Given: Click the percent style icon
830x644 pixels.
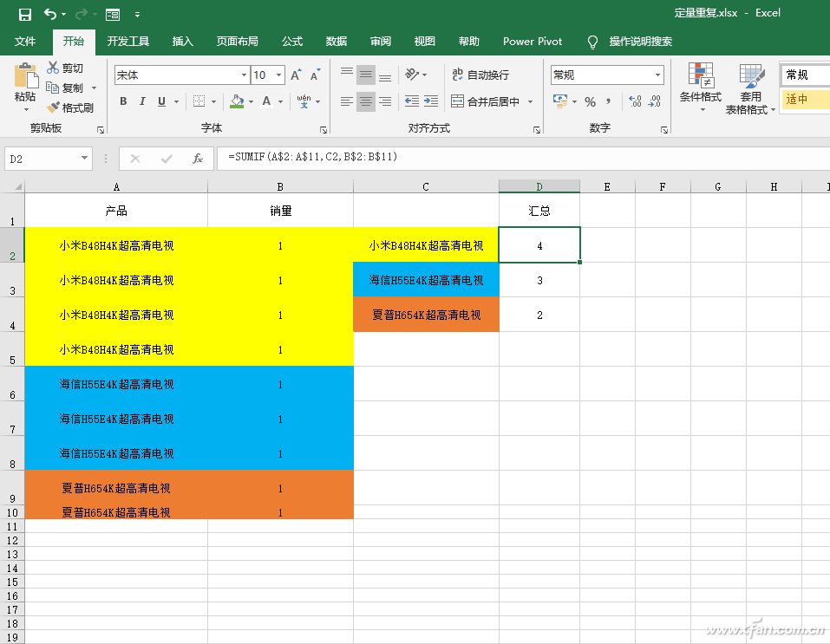Looking at the screenshot, I should point(591,101).
